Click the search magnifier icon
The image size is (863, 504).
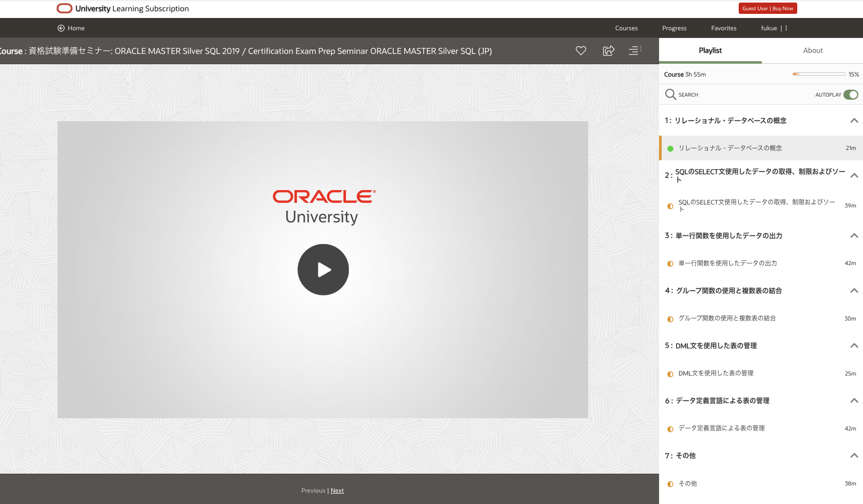[x=670, y=95]
